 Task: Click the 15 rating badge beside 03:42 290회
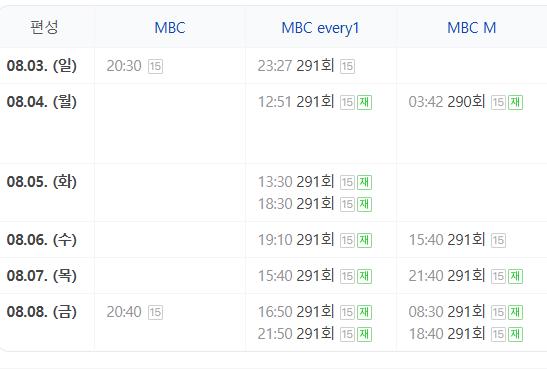point(499,103)
